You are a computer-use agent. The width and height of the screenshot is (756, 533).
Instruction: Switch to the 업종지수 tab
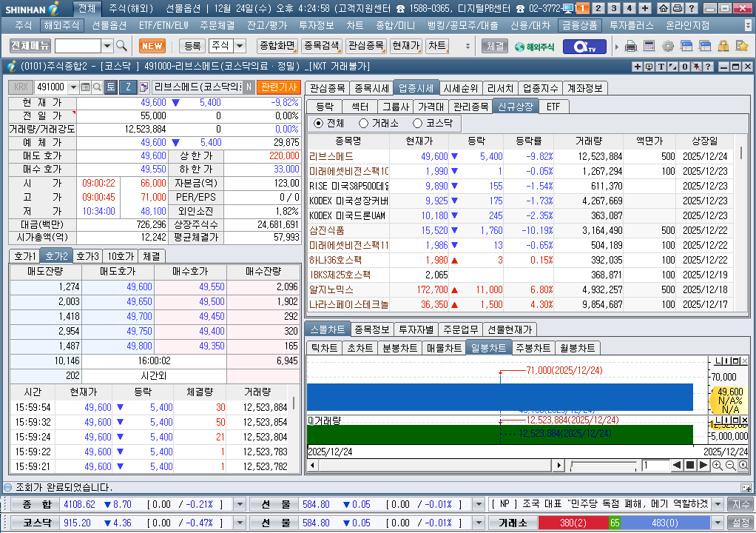coord(541,88)
